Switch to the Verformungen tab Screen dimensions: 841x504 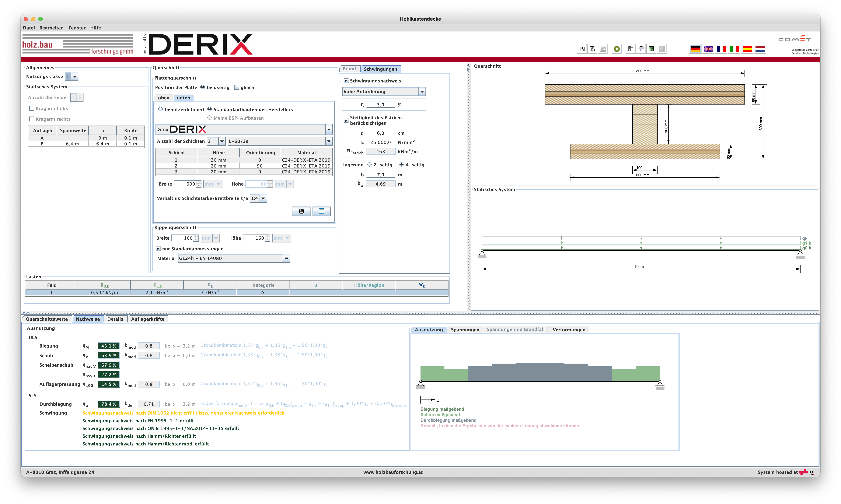(569, 329)
